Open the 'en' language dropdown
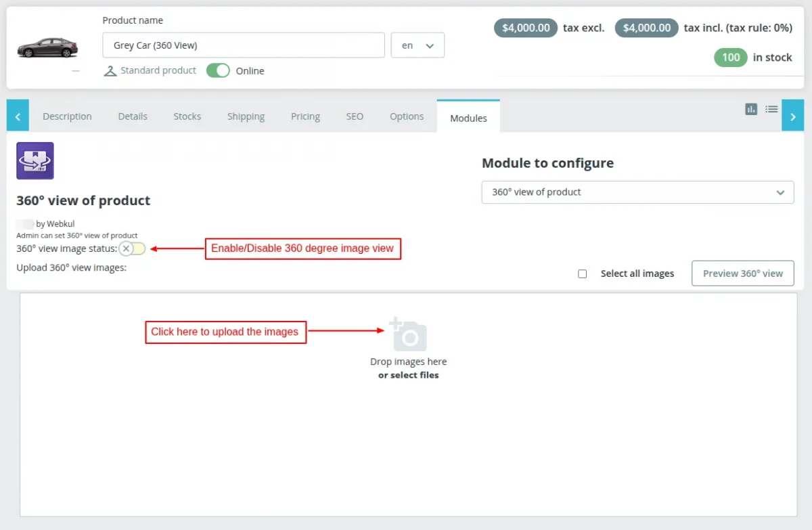This screenshot has width=812, height=530. [418, 45]
